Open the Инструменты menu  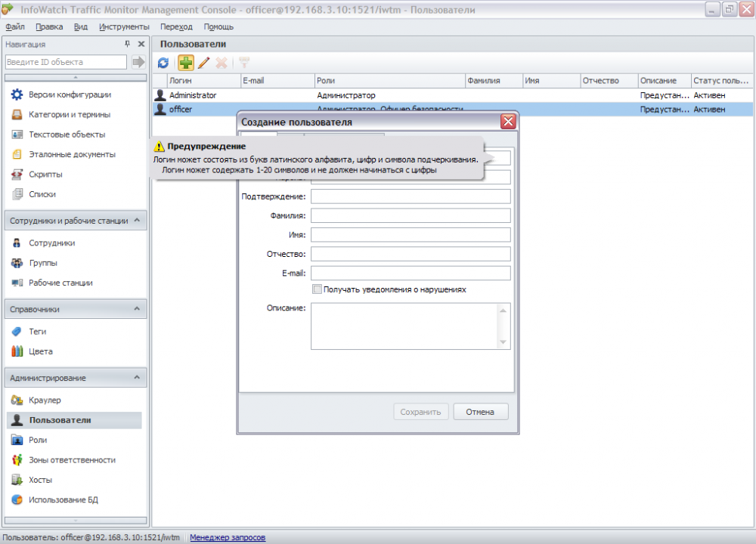[x=124, y=26]
